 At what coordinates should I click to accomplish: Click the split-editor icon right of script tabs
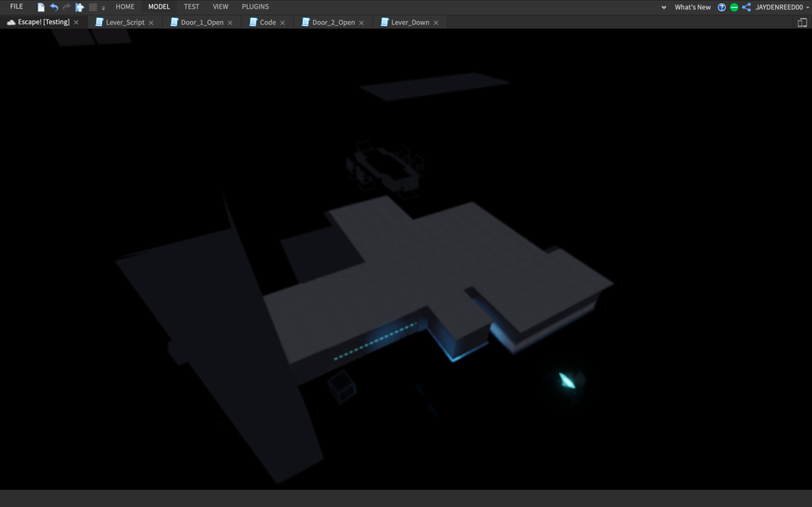point(803,23)
